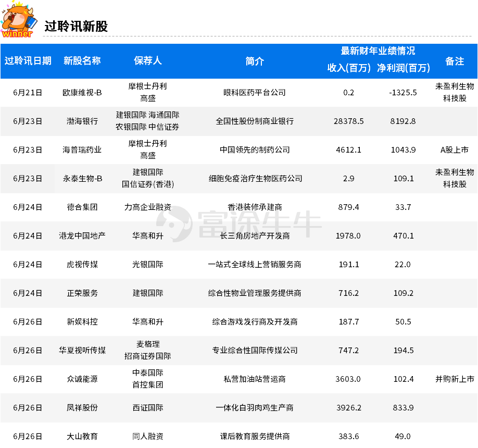This screenshot has height=448, width=478.
Task: Click the 备注 column header
Action: pyautogui.click(x=455, y=61)
